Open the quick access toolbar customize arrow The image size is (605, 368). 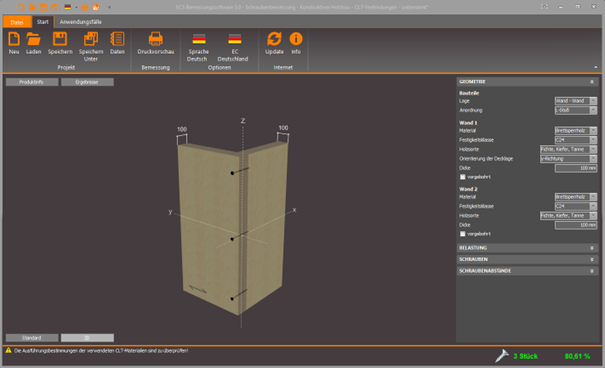(110, 7)
